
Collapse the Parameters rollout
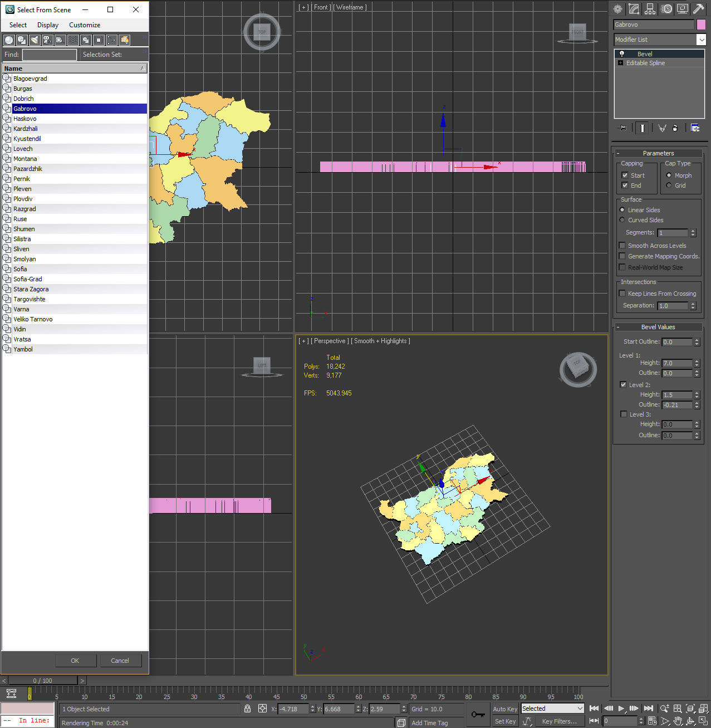tap(658, 153)
